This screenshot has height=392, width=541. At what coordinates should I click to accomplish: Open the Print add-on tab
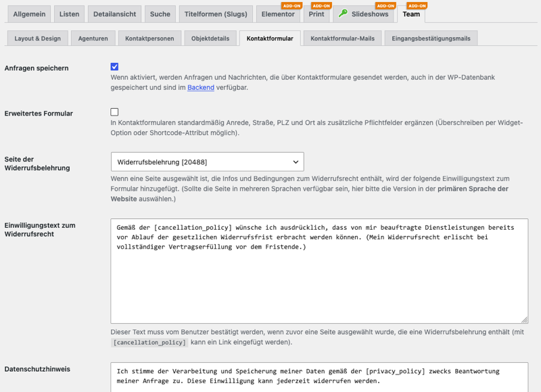point(316,14)
